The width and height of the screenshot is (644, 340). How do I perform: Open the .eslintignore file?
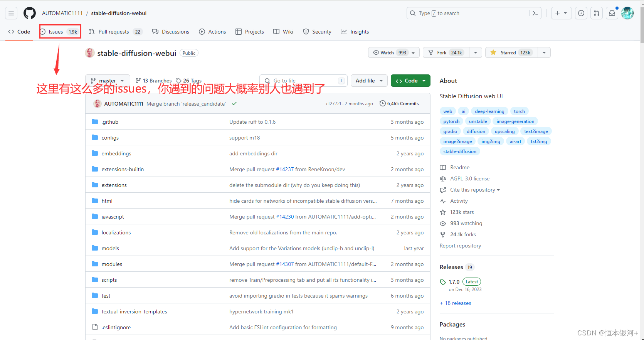[x=116, y=327]
